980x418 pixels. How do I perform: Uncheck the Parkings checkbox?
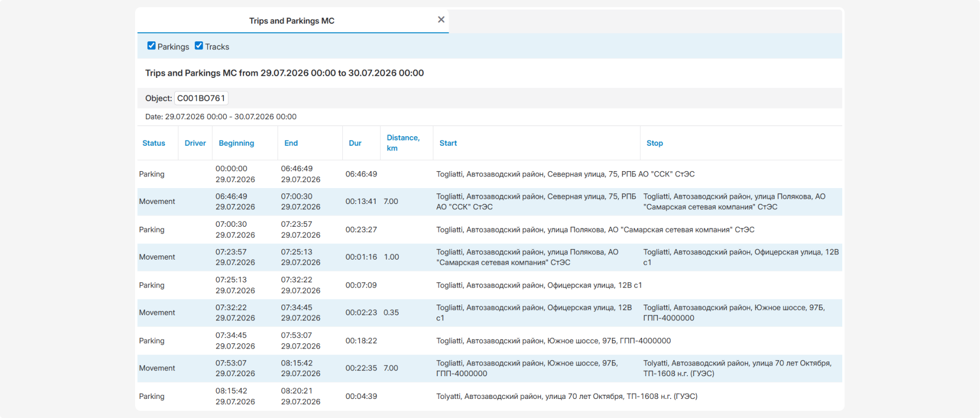pos(152,46)
